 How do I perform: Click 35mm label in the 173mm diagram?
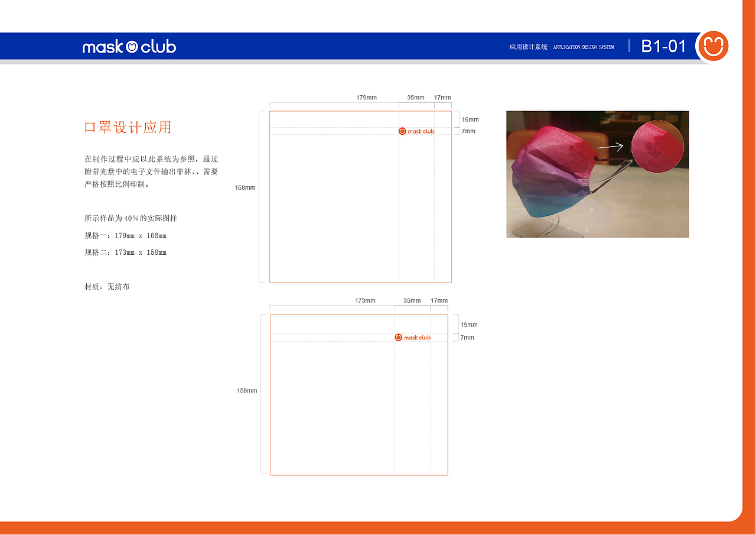tap(412, 301)
